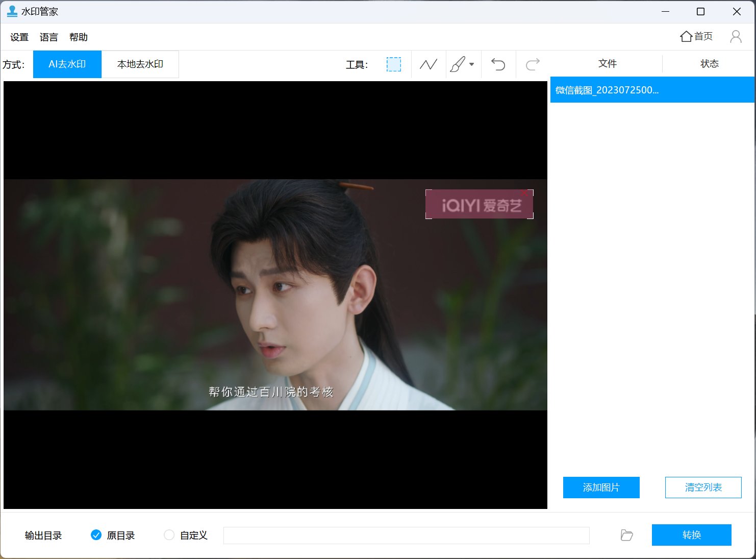Viewport: 756px width, 559px height.
Task: Select 自定义 output option
Action: click(186, 535)
